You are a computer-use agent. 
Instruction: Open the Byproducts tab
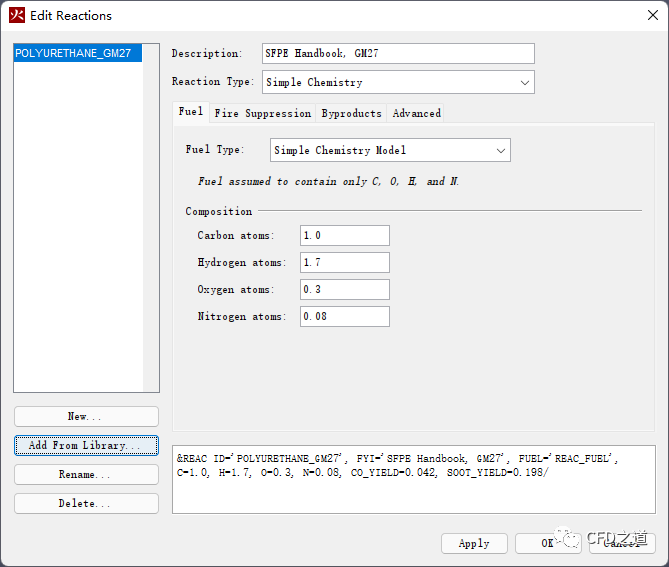tap(351, 113)
